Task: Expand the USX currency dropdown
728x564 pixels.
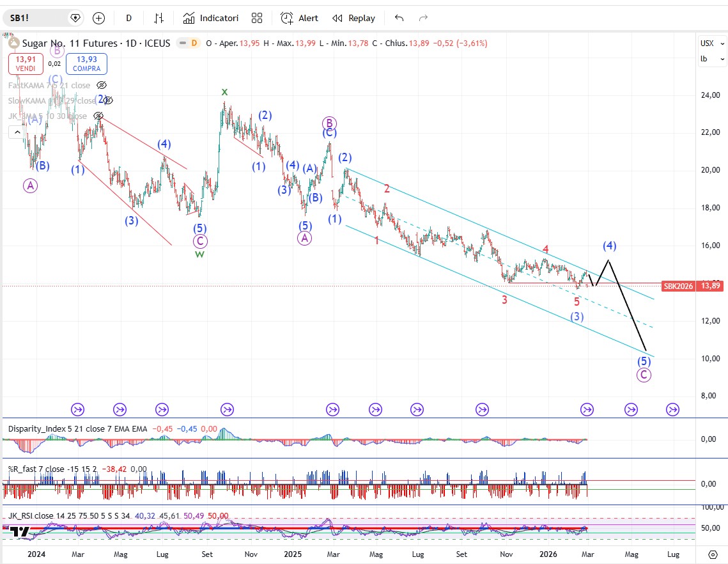Action: pos(712,43)
